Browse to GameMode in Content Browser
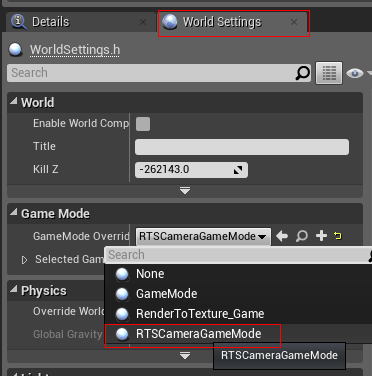This screenshot has width=372, height=376. click(302, 236)
